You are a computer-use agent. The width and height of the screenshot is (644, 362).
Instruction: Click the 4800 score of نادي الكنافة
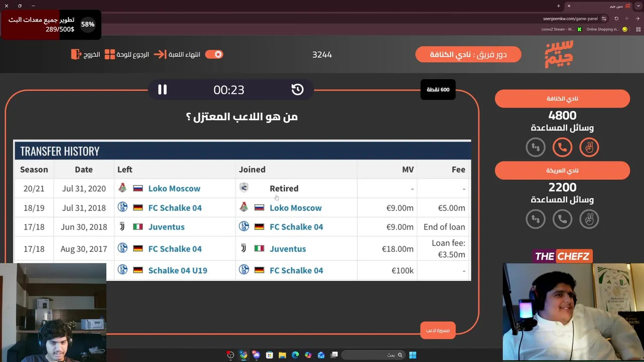[562, 116]
